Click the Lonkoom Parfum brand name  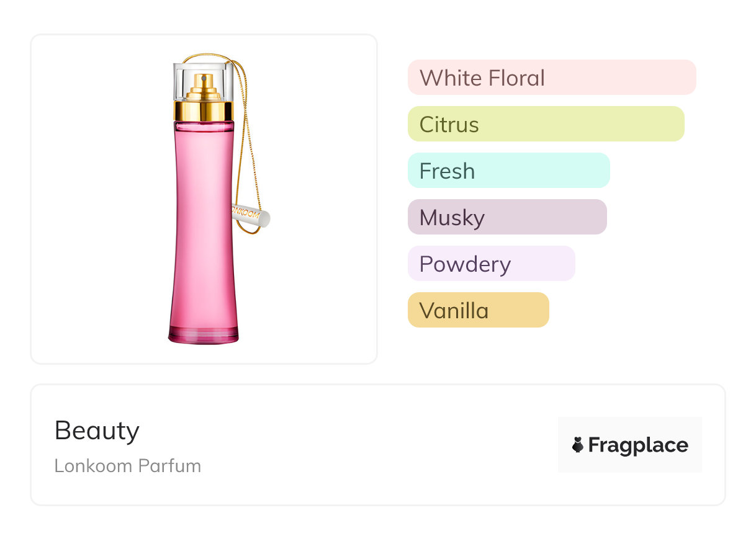(x=127, y=466)
